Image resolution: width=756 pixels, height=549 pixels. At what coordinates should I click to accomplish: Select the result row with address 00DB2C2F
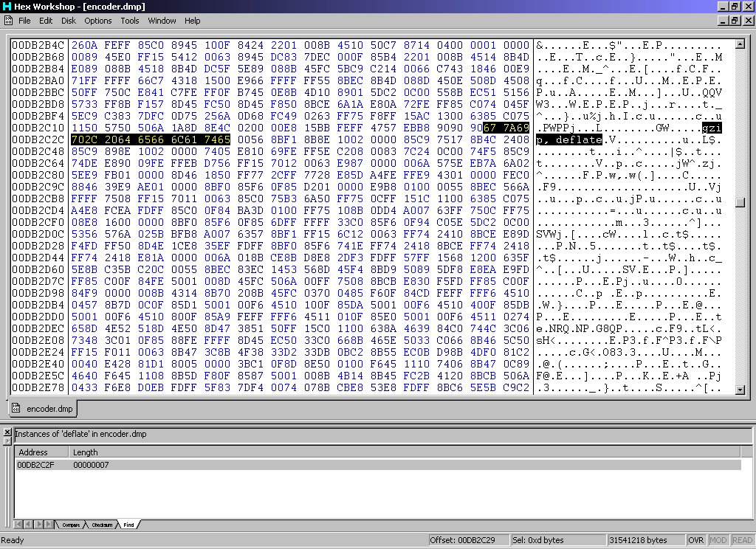point(378,465)
